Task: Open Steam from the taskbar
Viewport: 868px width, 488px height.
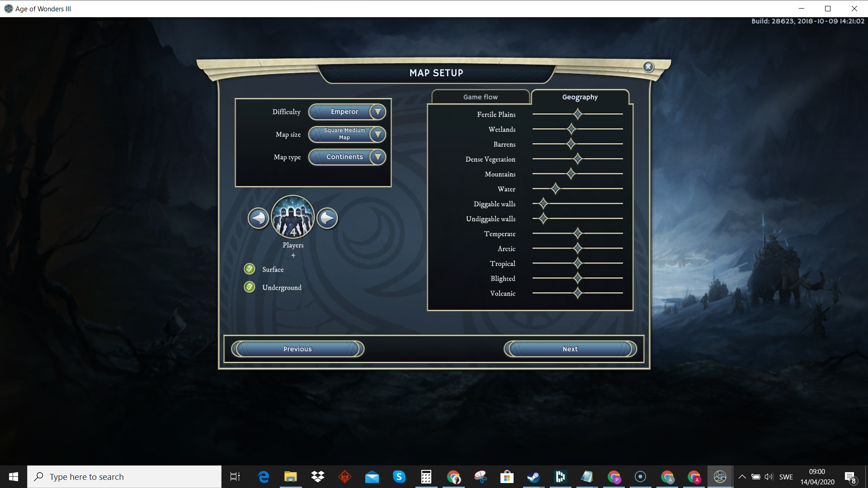Action: pos(533,477)
